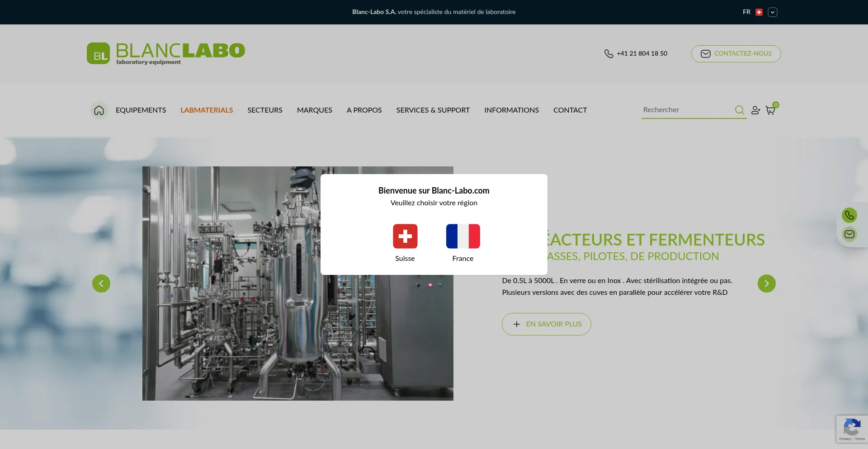The height and width of the screenshot is (449, 868).
Task: Open SERVICES & SUPPORT menu
Action: coord(433,110)
